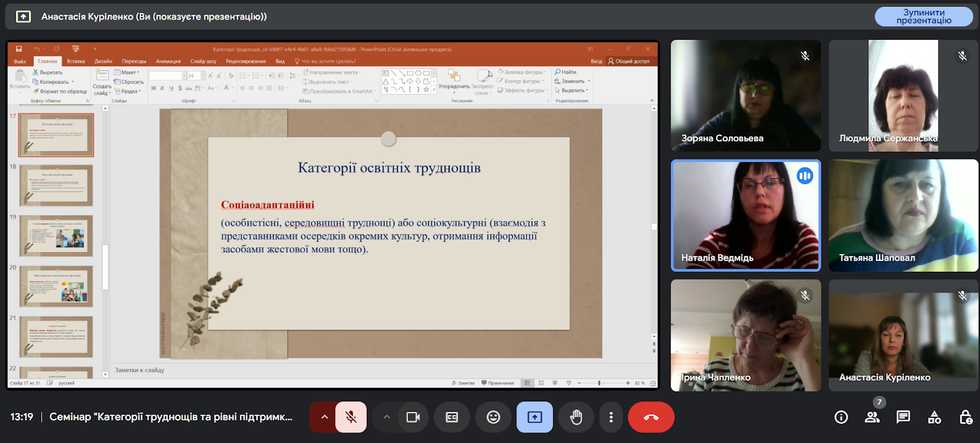Image resolution: width=980 pixels, height=443 pixels.
Task: Open the chat with everyone
Action: coord(903,417)
